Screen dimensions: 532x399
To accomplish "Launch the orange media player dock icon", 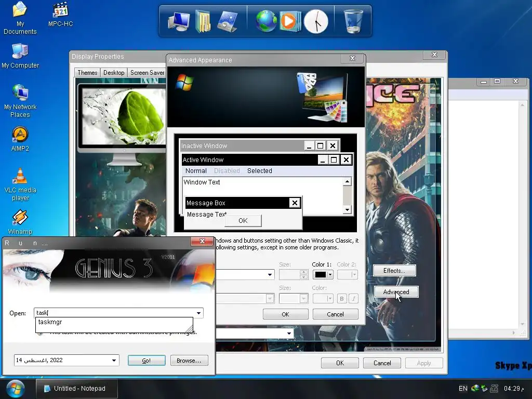I will tap(290, 21).
